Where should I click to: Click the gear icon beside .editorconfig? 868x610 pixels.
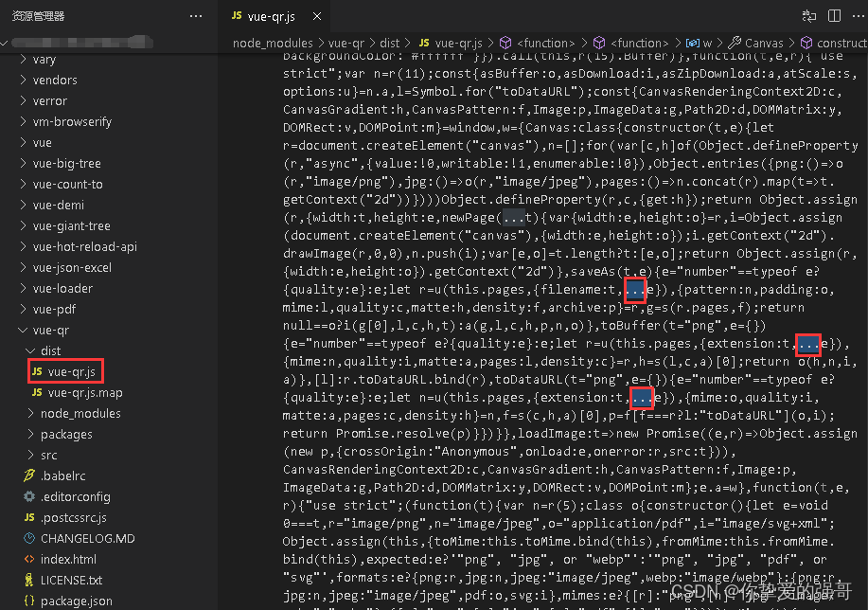click(29, 496)
